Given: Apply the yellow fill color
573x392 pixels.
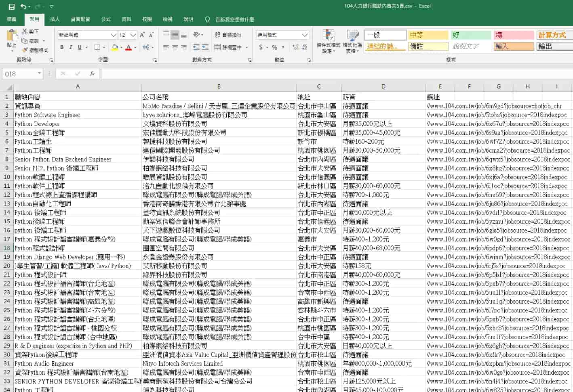Looking at the screenshot, I should [115, 47].
